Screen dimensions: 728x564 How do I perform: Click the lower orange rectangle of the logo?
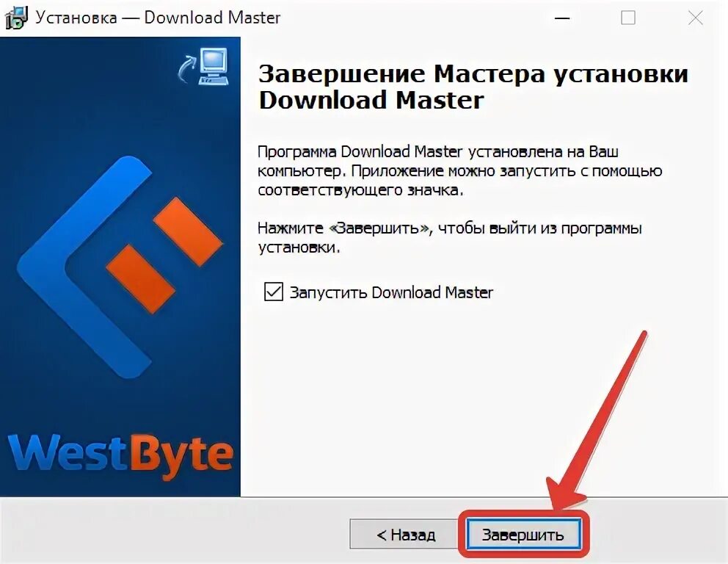pyautogui.click(x=140, y=279)
